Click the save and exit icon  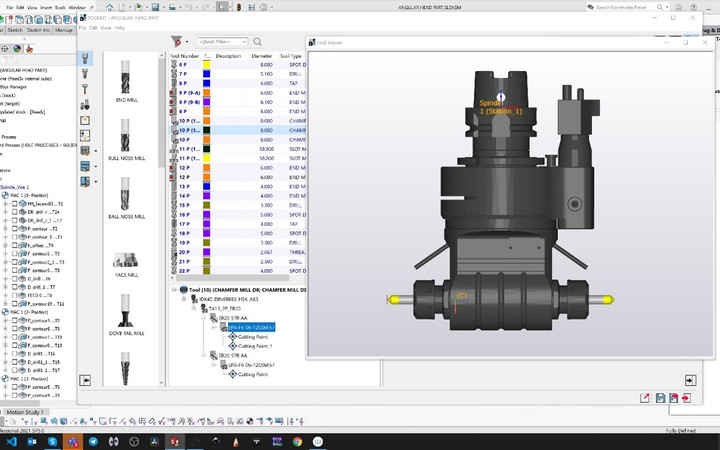point(676,398)
